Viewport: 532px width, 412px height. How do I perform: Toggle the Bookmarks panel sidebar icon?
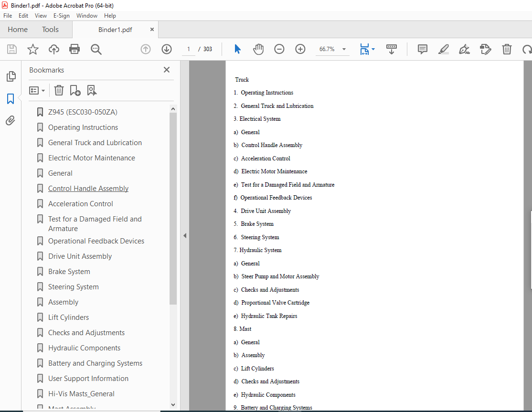tap(11, 99)
